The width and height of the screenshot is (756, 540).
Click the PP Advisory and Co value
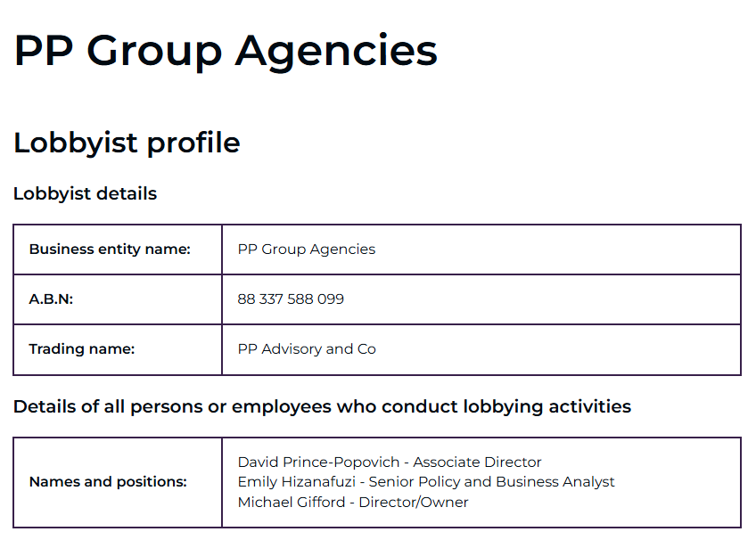point(307,349)
